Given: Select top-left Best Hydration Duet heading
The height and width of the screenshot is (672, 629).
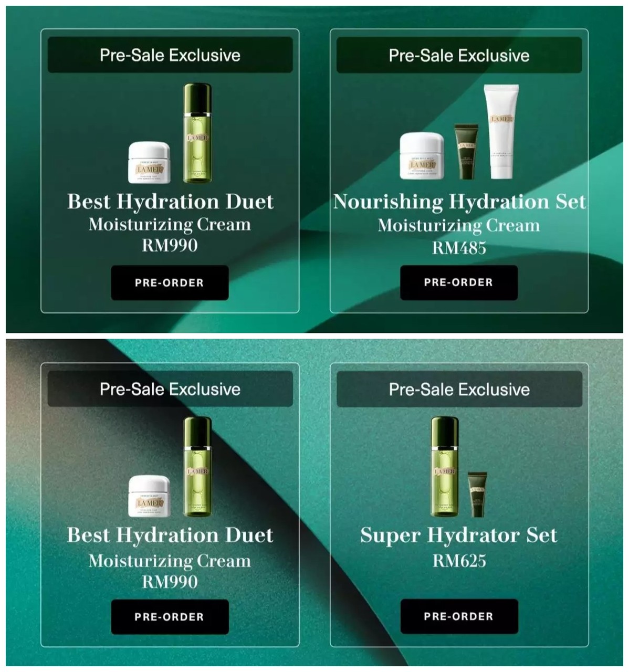Looking at the screenshot, I should pyautogui.click(x=170, y=202).
